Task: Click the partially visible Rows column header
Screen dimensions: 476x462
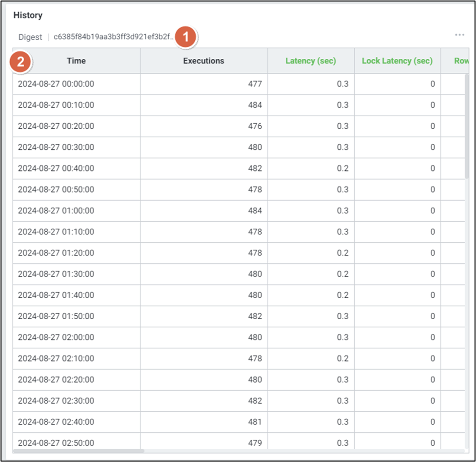Action: click(x=461, y=61)
